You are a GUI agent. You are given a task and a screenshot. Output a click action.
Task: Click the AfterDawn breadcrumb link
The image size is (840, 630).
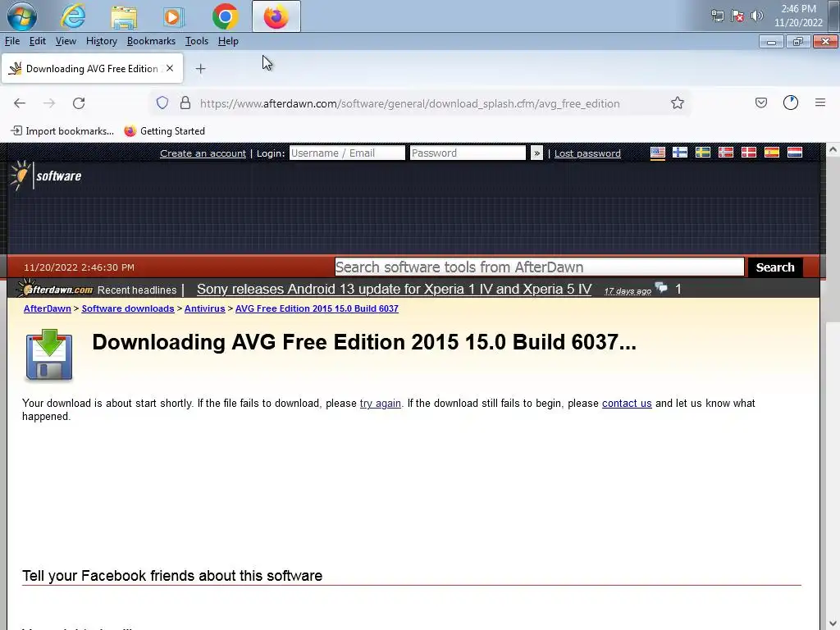(47, 308)
